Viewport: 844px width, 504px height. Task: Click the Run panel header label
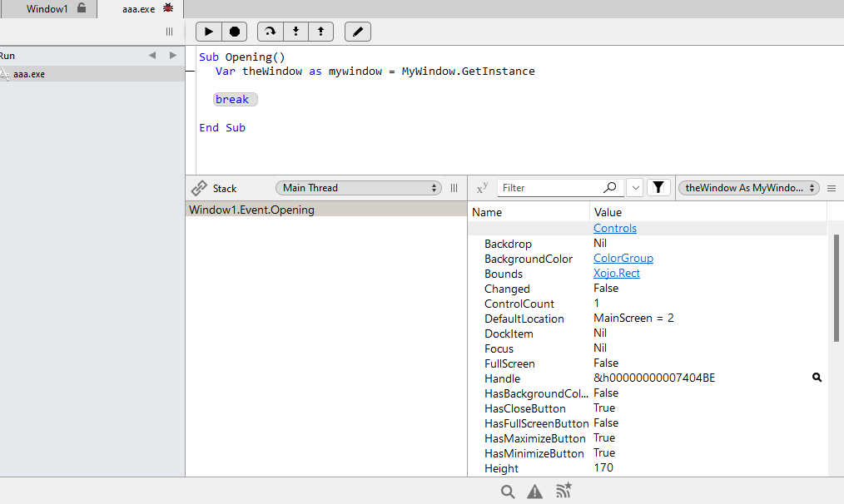tap(7, 56)
